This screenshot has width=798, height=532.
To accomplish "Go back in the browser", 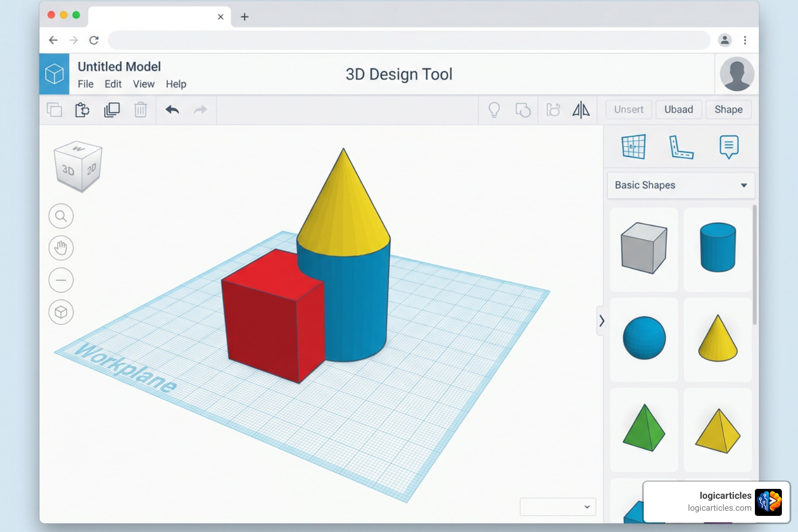I will (53, 40).
